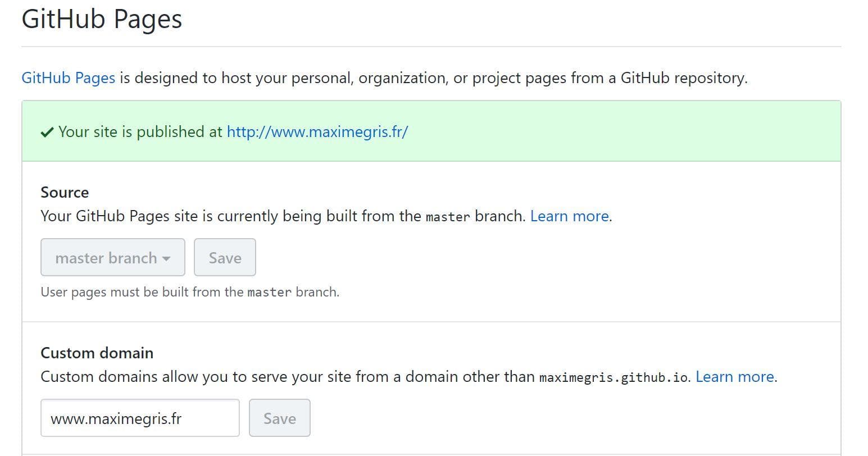868x456 pixels.
Task: Click the 'User pages must be built' note
Action: [x=190, y=292]
